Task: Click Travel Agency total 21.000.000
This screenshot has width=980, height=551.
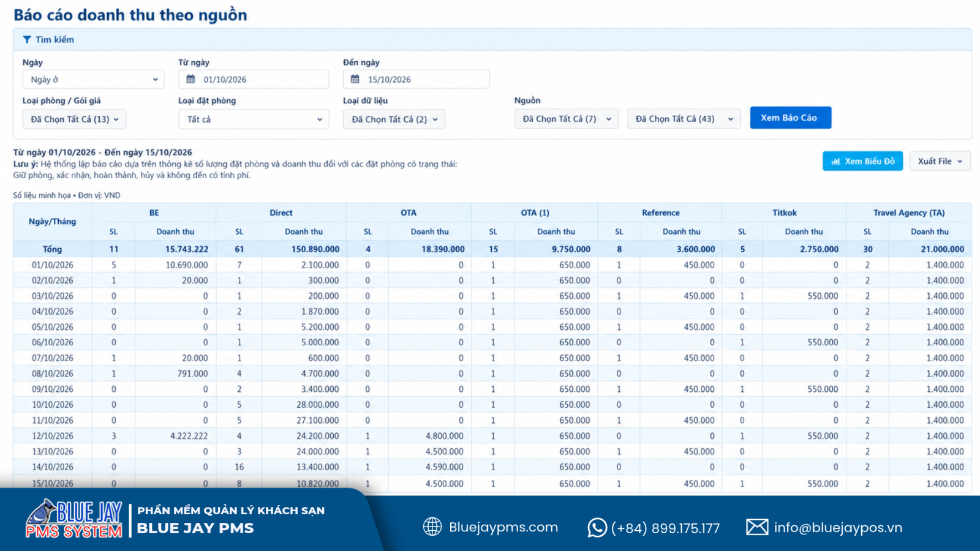Action: 942,249
